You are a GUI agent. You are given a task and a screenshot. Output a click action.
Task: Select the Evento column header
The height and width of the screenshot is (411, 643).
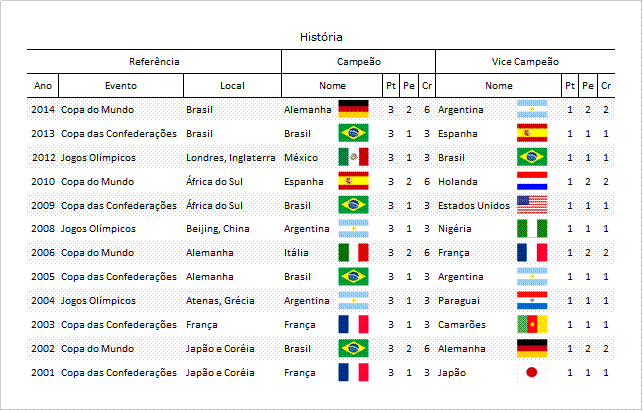(121, 86)
